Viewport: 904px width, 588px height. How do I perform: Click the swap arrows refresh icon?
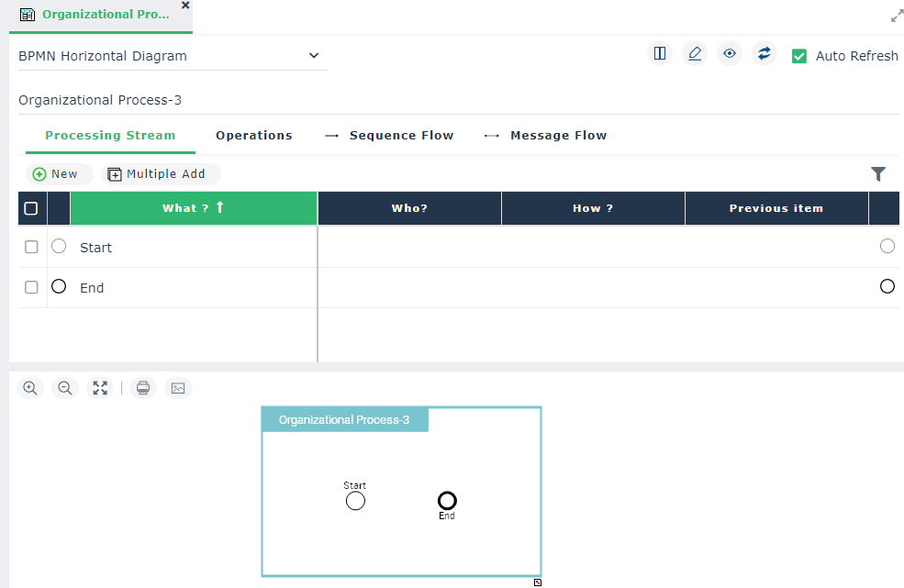pos(764,54)
